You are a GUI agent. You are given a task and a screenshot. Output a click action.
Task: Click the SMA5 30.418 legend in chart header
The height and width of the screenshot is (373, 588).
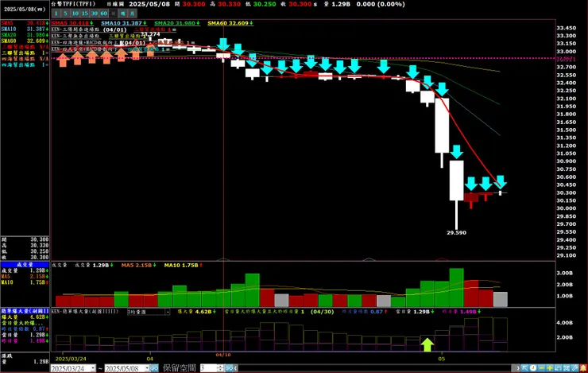(x=72, y=23)
